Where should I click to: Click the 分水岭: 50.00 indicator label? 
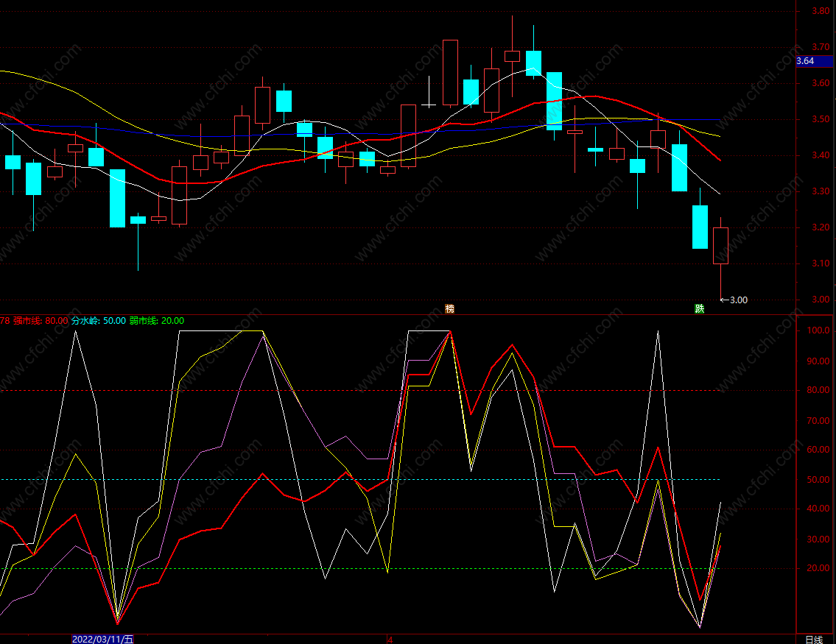click(99, 321)
